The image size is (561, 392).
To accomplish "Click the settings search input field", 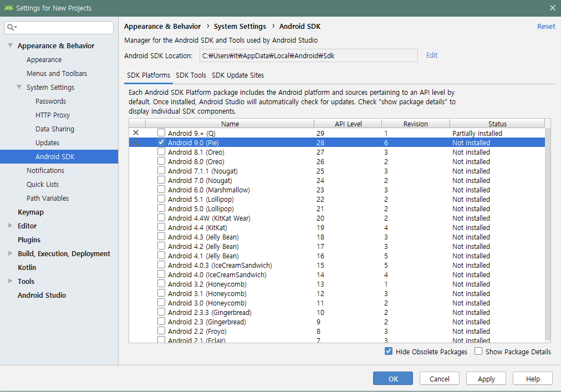I will coord(59,28).
